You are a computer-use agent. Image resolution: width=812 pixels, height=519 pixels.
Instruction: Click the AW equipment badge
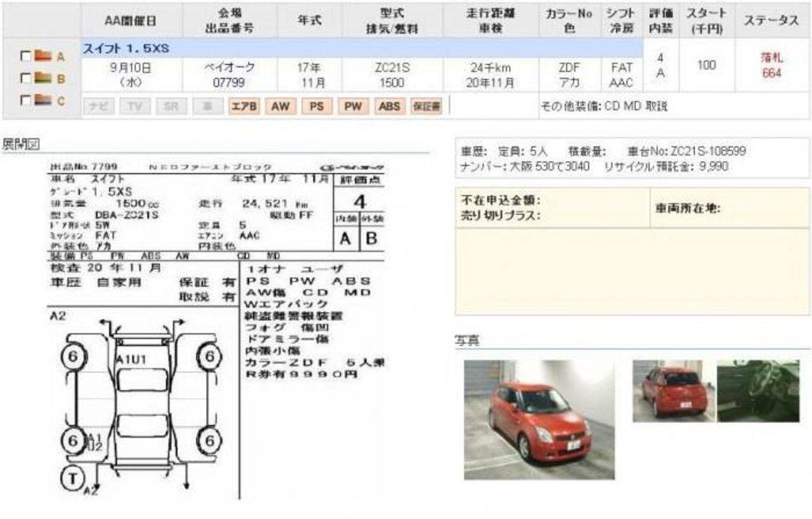click(280, 106)
